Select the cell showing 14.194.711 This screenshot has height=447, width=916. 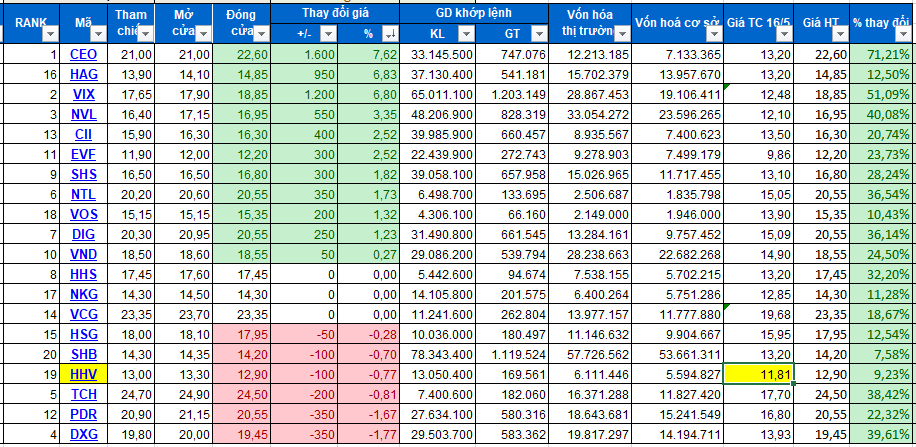pos(677,434)
